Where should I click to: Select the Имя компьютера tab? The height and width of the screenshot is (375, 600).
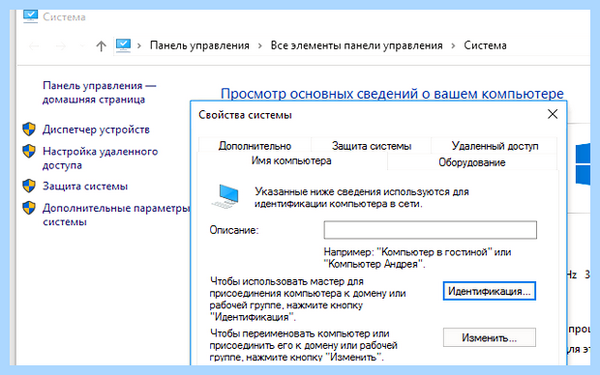[292, 161]
